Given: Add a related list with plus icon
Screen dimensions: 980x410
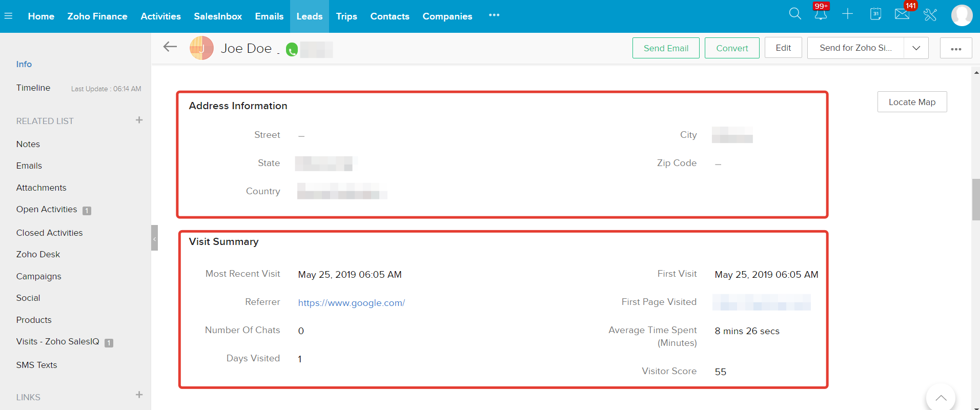Looking at the screenshot, I should point(139,120).
